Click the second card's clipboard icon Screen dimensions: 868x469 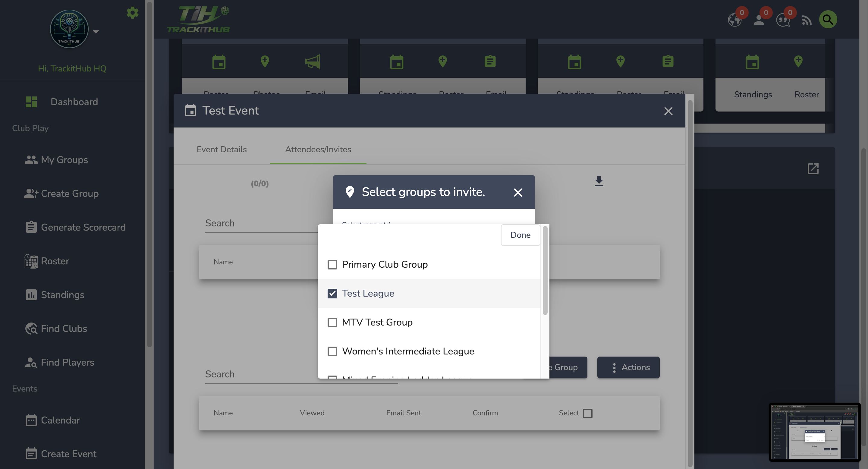pos(490,61)
